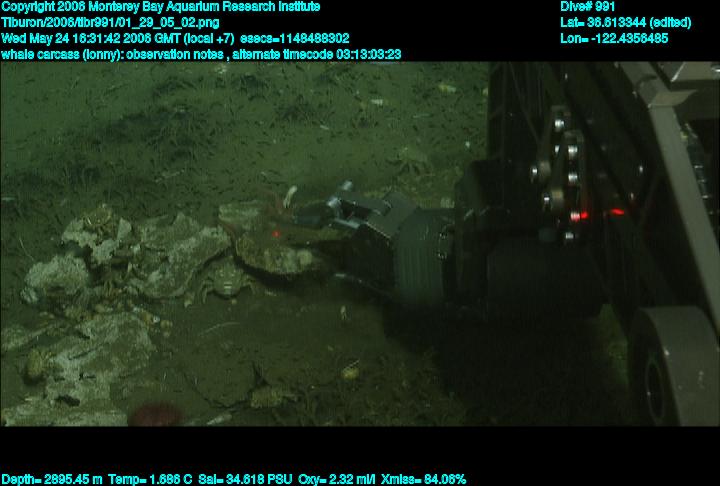Click the Monterey Bay Aquarium copyright text
Viewport: 720px width, 486px height.
click(x=160, y=7)
